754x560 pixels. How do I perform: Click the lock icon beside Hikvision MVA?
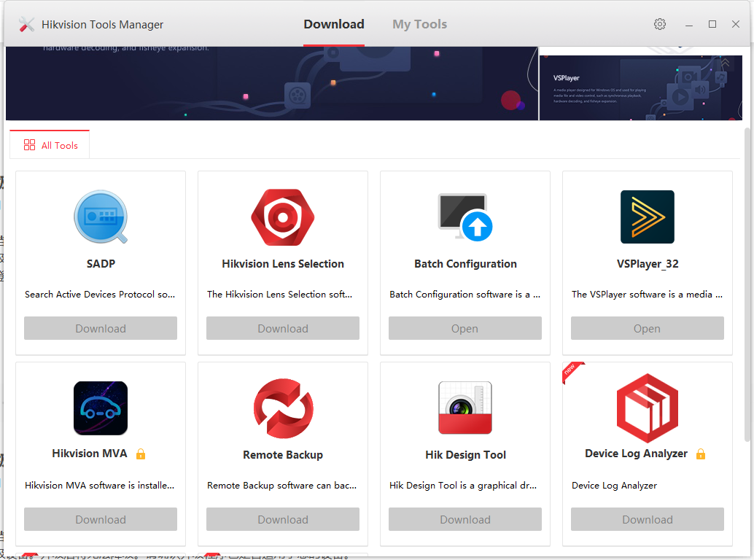coord(141,454)
